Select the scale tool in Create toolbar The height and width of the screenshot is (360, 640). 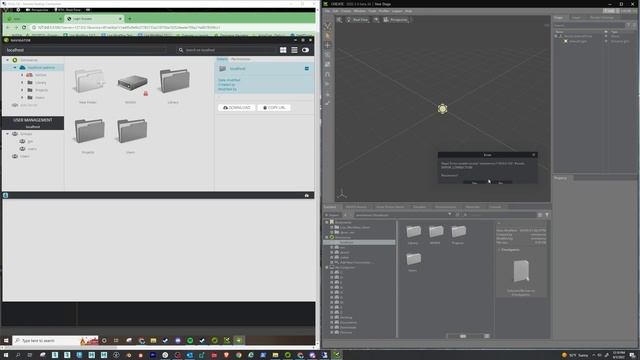pyautogui.click(x=327, y=64)
